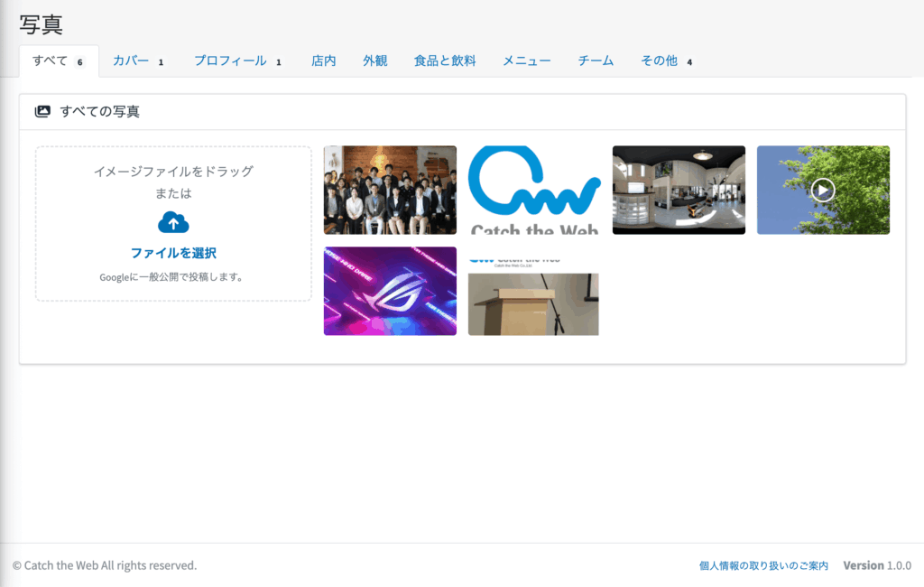Open the 360 interior panorama thumbnail
This screenshot has height=587, width=924.
[679, 191]
